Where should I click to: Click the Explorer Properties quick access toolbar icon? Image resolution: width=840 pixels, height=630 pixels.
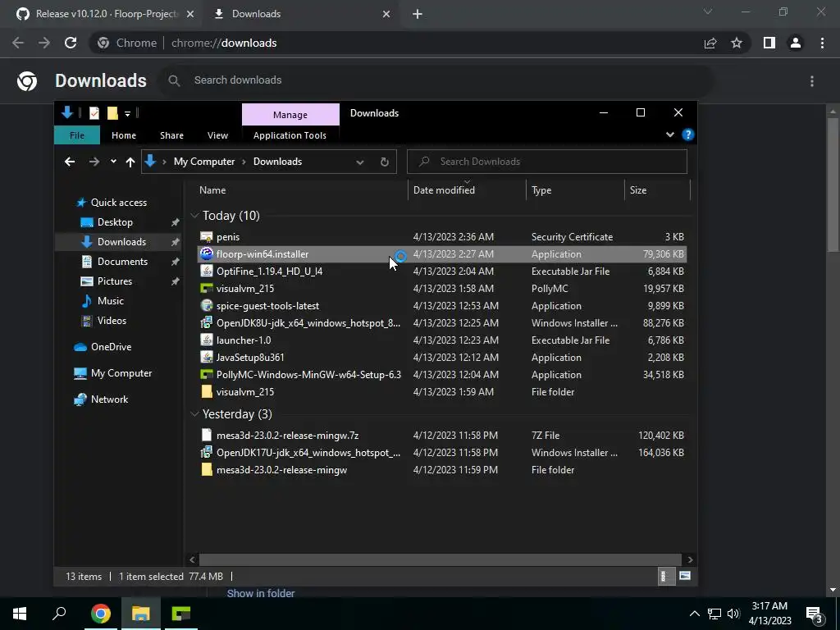[x=94, y=113]
